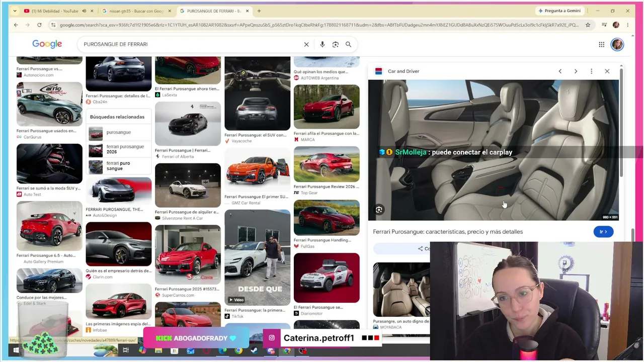Open the Top Gear review image
Image resolution: width=644 pixels, height=362 pixels.
[327, 164]
